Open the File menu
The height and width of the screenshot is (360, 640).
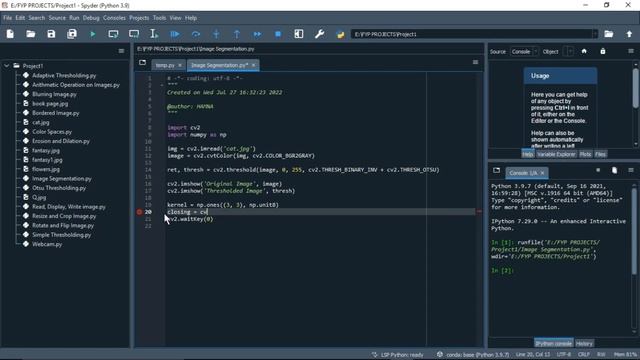click(8, 18)
